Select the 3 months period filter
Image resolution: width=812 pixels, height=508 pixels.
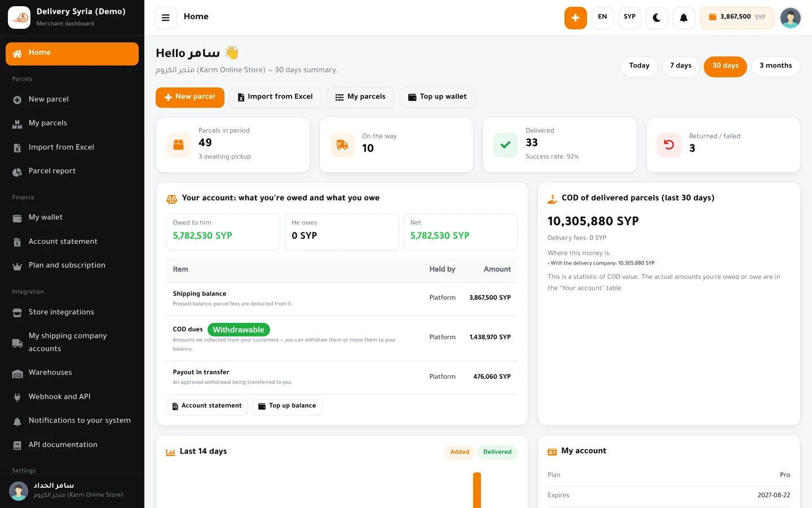coord(776,66)
